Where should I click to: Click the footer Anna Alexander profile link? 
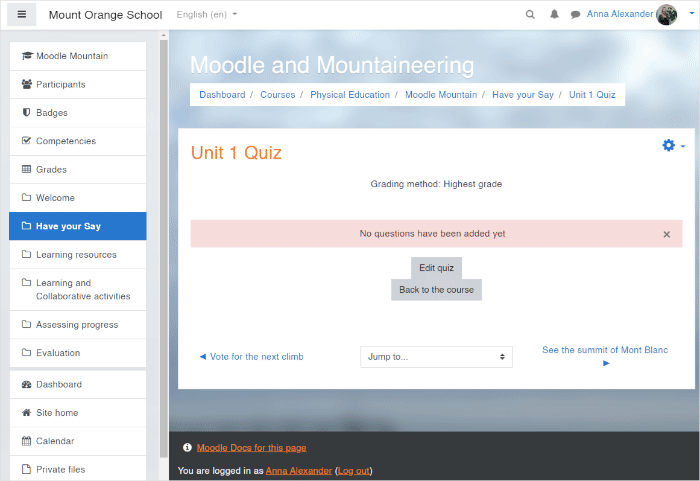[299, 471]
